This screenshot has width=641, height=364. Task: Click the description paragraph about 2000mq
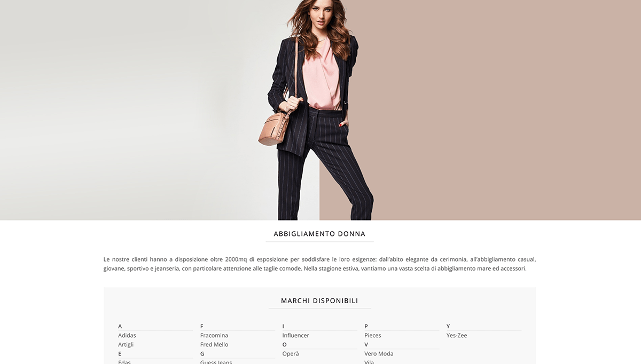[319, 264]
